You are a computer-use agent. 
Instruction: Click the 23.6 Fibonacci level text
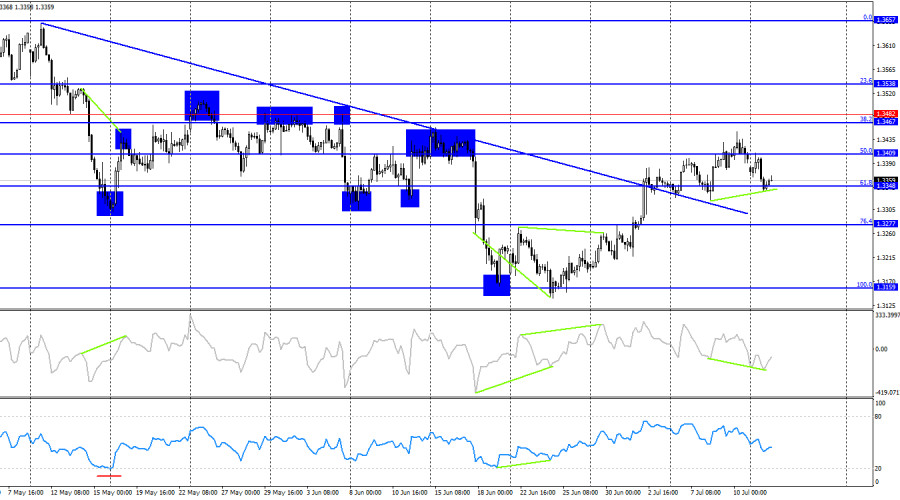tap(866, 81)
